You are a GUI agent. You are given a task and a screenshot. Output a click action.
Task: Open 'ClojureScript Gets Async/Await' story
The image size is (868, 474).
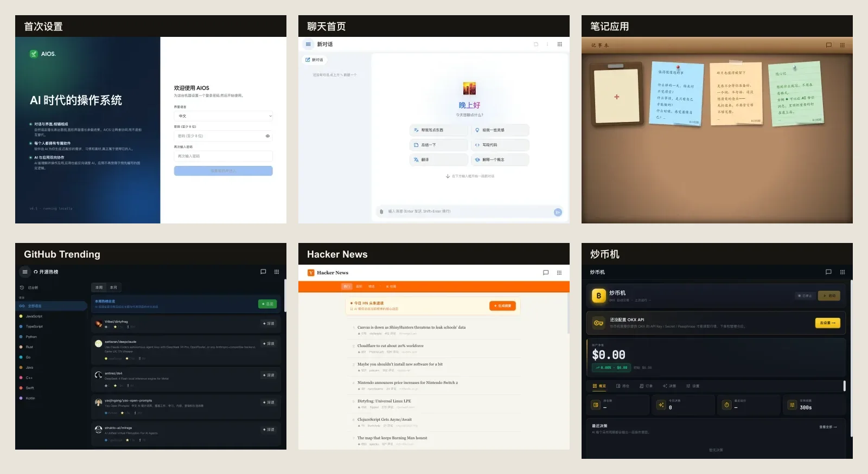(x=385, y=420)
